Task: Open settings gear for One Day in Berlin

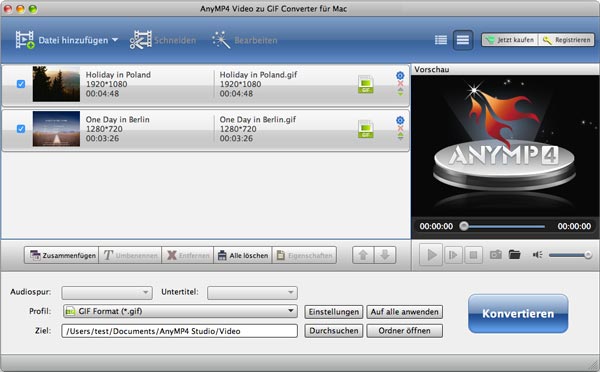Action: point(400,120)
